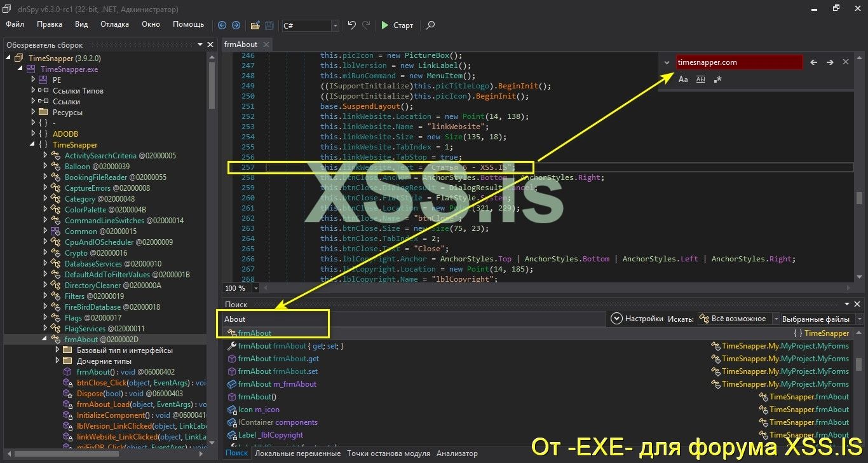
Task: Collapse the frmAbout class tree node
Action: pyautogui.click(x=45, y=340)
